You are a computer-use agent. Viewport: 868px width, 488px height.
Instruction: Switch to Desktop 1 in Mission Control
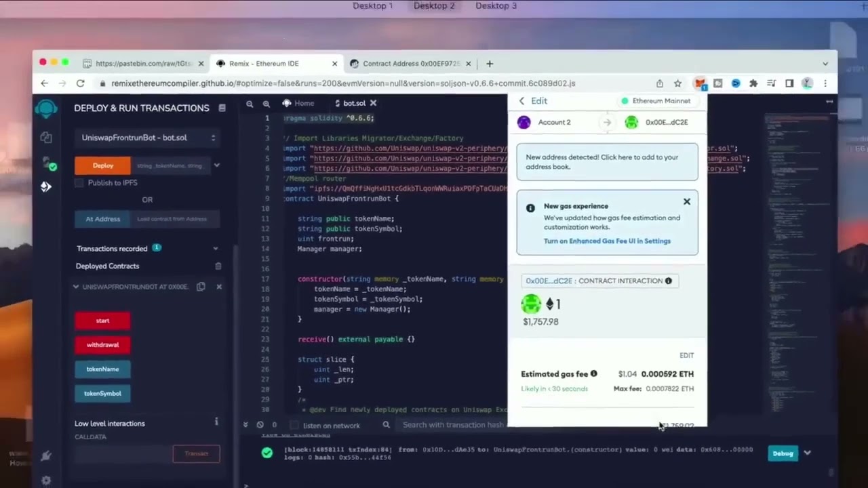[x=372, y=6]
